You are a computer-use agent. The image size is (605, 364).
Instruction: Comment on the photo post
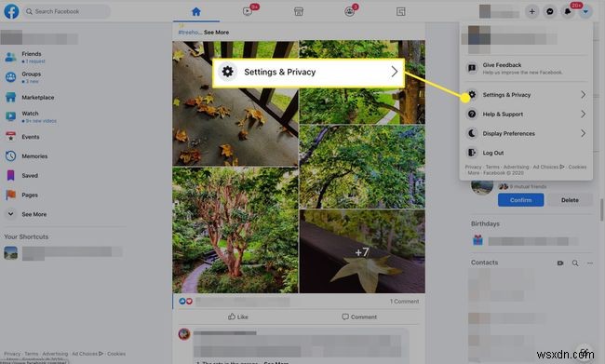pos(359,317)
